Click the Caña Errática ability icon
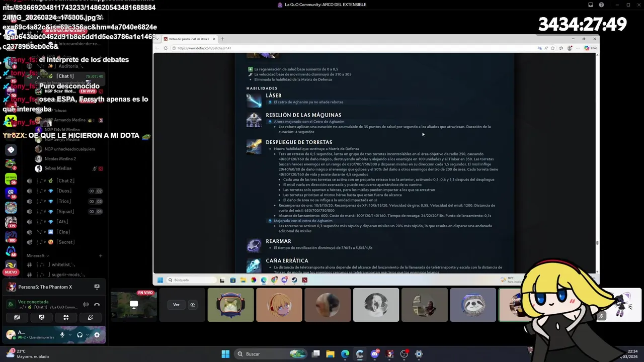This screenshot has width=644, height=362. click(x=254, y=265)
